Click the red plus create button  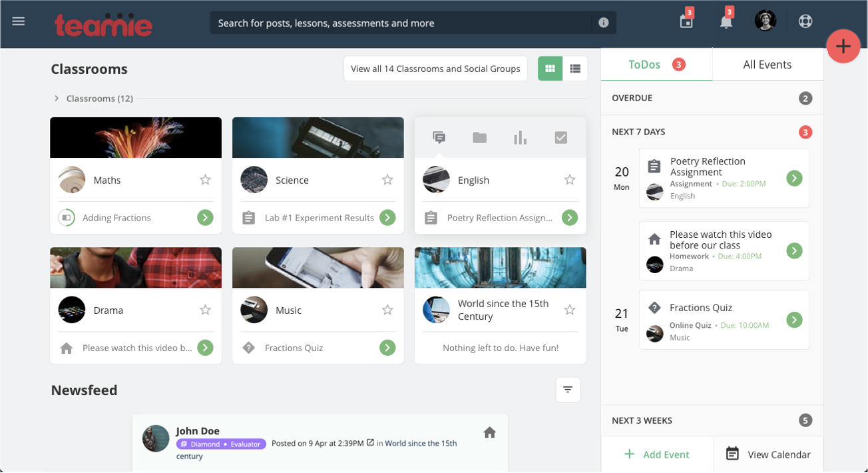(843, 47)
